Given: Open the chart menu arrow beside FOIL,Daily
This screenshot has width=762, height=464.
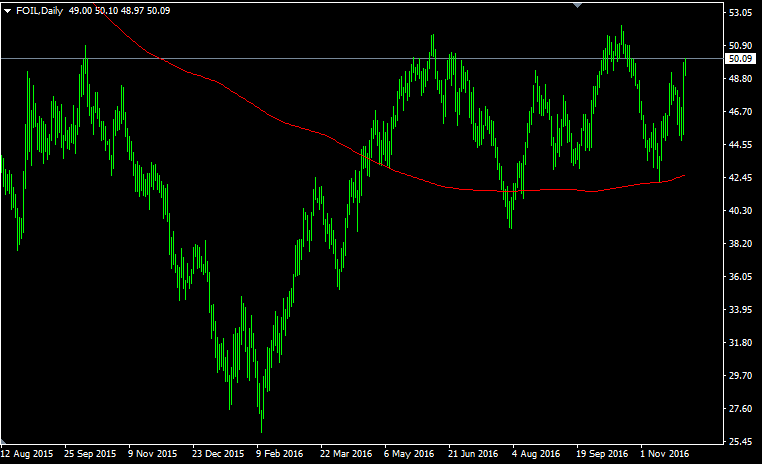Looking at the screenshot, I should click(7, 11).
